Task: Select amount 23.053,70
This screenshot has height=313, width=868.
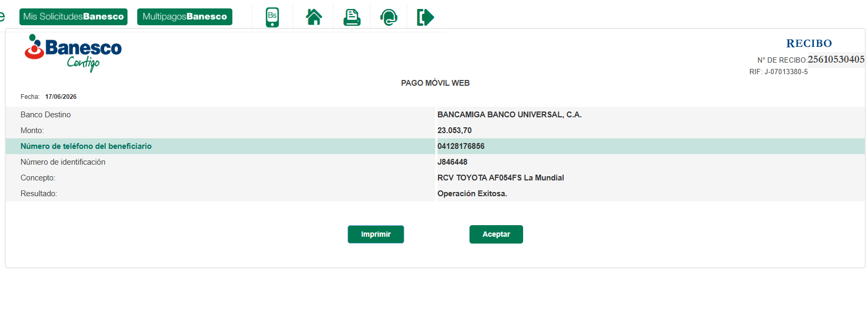Action: click(455, 130)
